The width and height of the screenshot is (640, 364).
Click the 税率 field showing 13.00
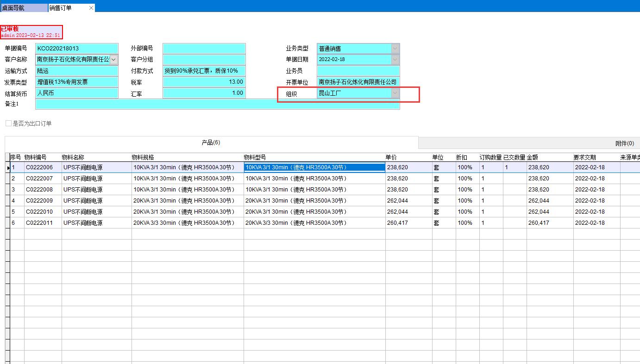[204, 82]
